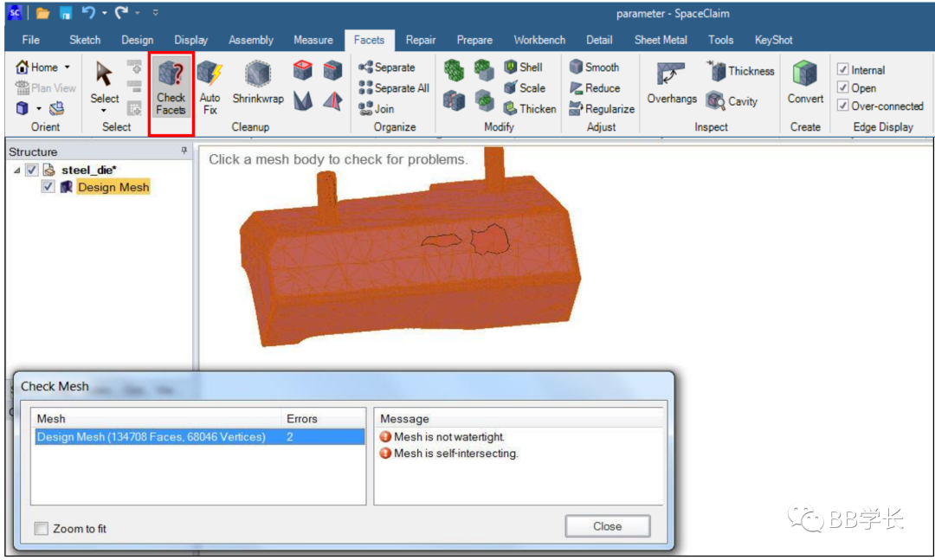Click the Regularize tool
This screenshot has height=560, width=935.
602,108
